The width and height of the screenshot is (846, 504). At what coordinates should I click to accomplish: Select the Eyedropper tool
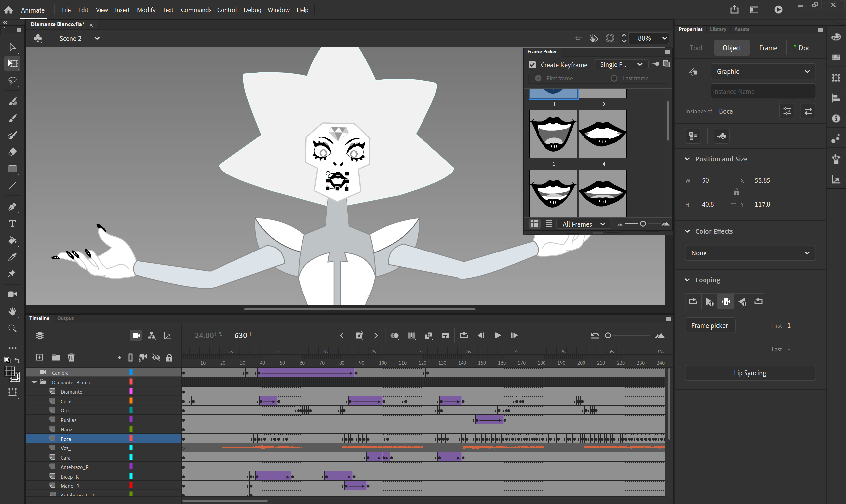click(12, 257)
